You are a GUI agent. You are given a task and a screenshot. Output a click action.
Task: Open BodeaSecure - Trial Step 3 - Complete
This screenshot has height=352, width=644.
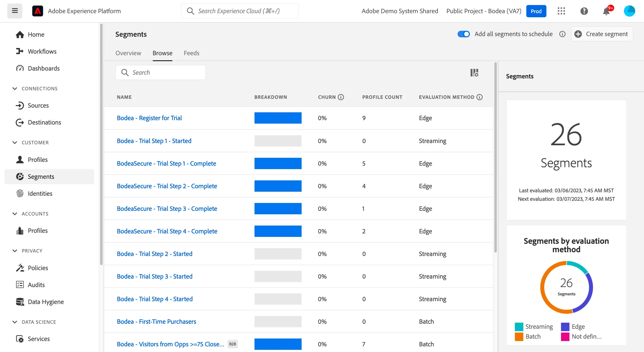[x=167, y=209]
